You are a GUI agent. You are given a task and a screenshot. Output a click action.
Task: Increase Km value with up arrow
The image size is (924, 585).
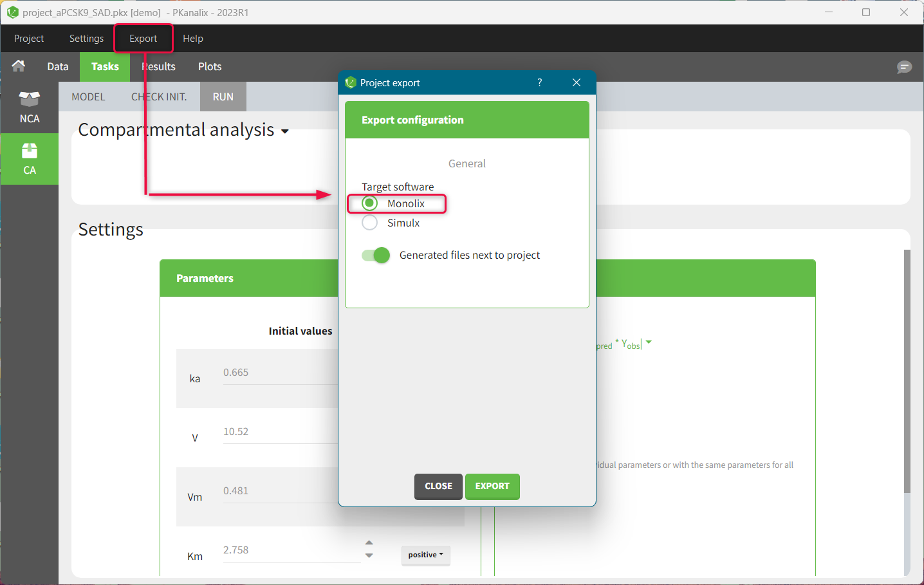pos(369,543)
